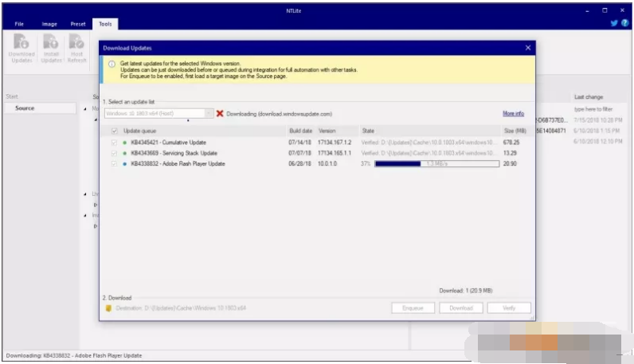
Task: Toggle checkbox for KB4345421 Cumulative Update
Action: [115, 142]
